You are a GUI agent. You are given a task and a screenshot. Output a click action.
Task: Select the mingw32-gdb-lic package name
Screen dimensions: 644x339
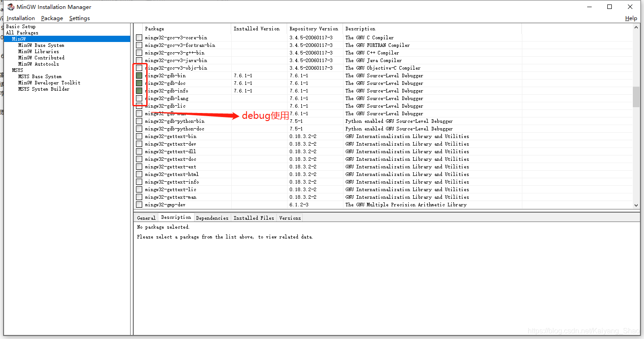click(165, 106)
